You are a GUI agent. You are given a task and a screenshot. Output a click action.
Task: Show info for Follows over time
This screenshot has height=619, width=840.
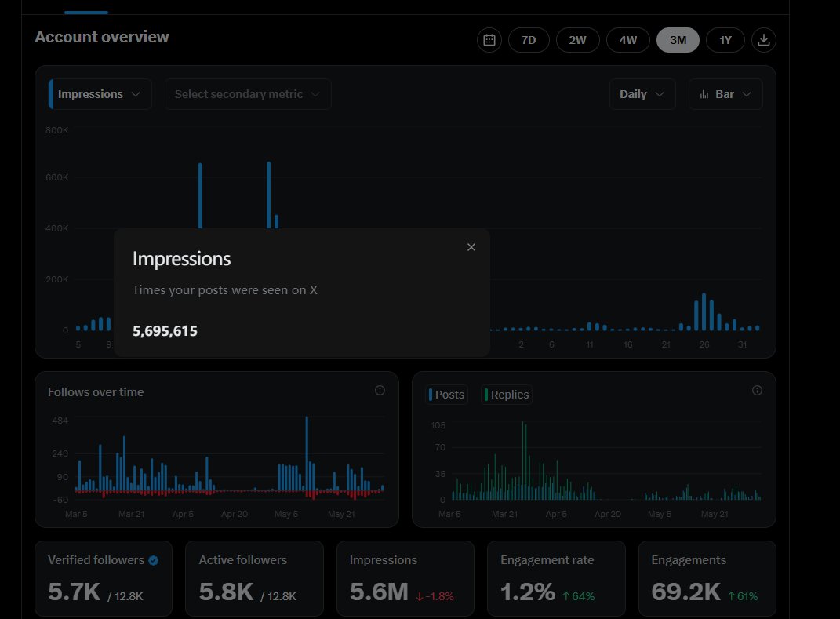click(380, 391)
